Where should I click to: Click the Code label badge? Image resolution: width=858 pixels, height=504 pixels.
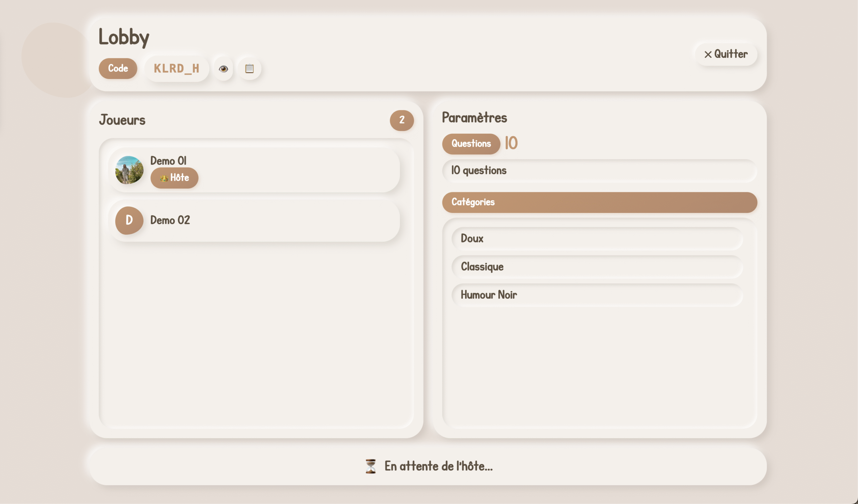118,68
